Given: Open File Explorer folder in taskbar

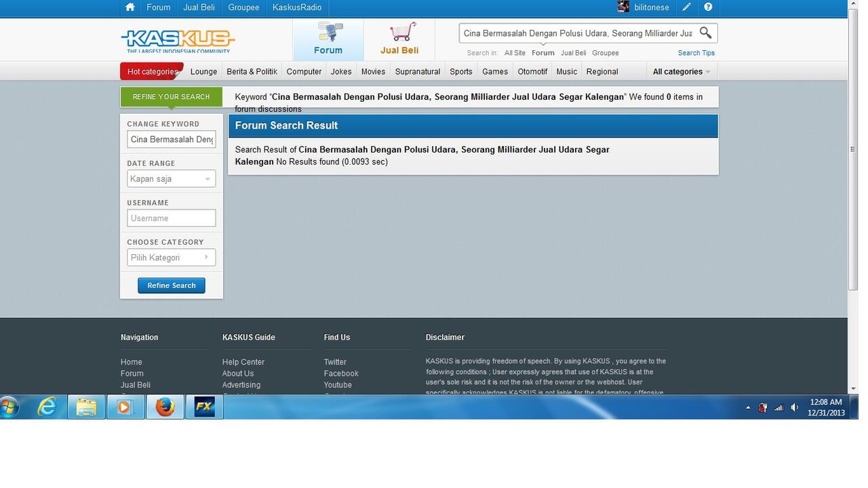Looking at the screenshot, I should [86, 407].
